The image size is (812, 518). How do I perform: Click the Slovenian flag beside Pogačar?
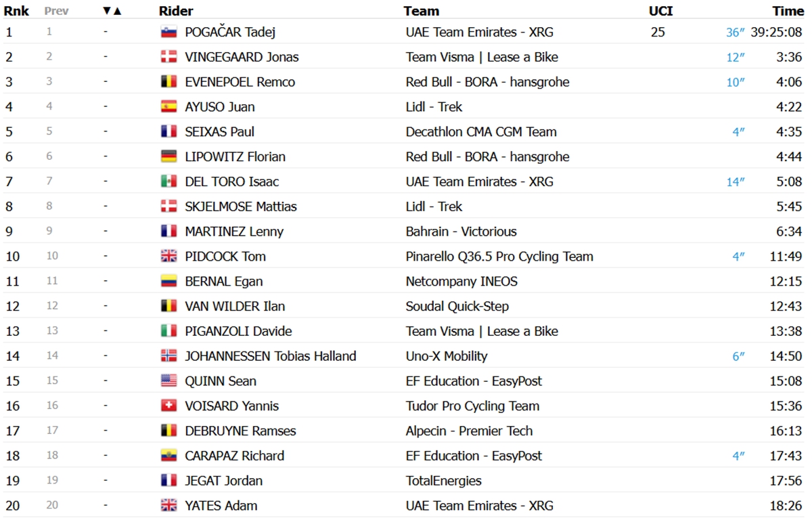168,32
